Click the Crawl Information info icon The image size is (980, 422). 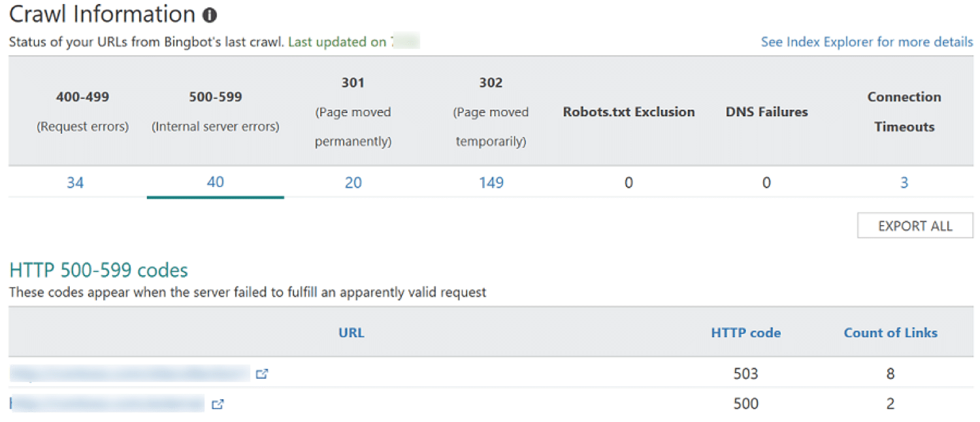coord(208,14)
